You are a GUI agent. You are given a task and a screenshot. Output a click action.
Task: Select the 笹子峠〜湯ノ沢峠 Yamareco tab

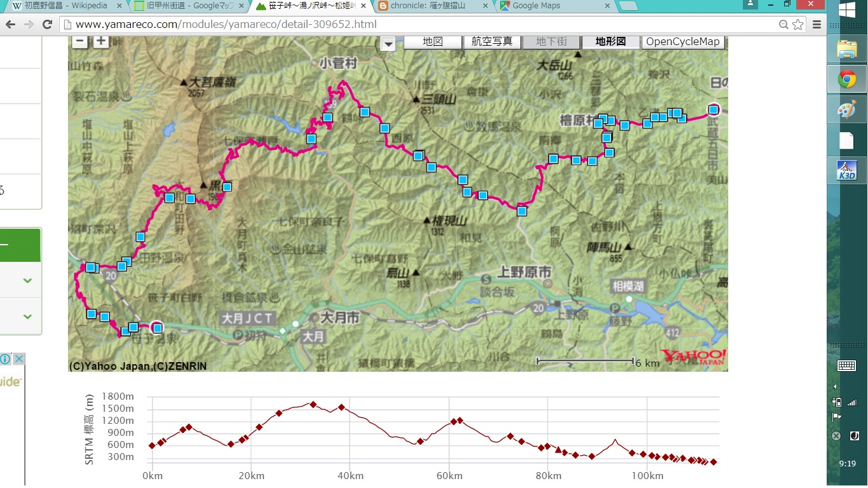tap(310, 6)
